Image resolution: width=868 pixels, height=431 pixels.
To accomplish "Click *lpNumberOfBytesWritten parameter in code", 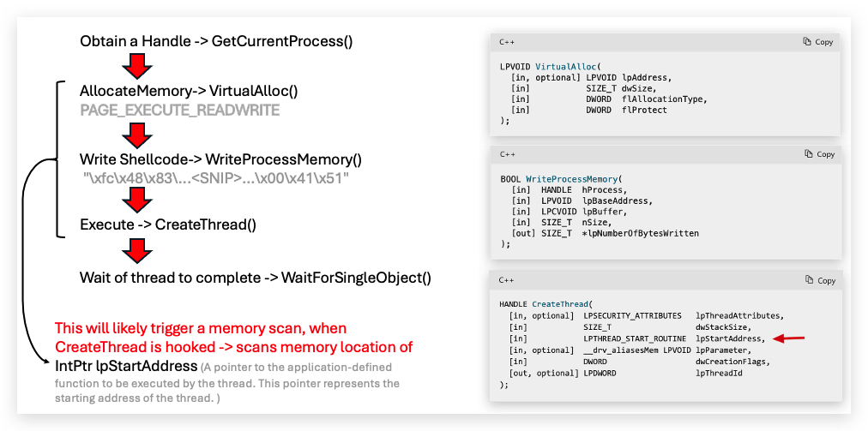I will point(641,233).
